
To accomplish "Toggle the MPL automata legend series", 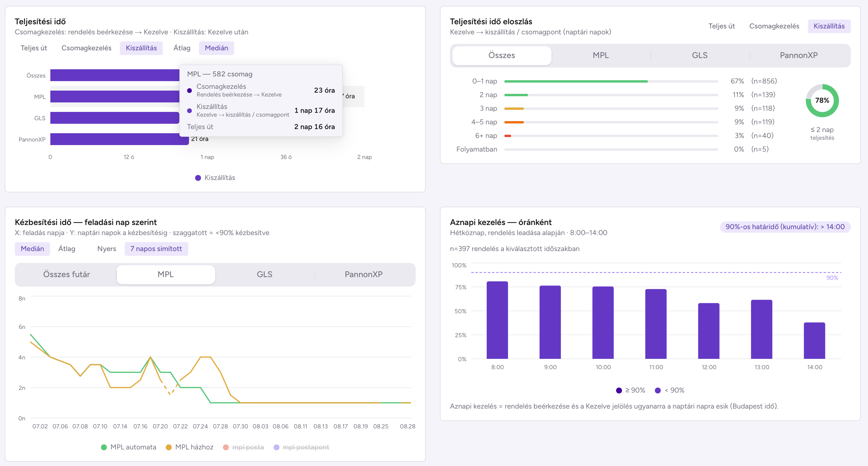I will click(x=129, y=447).
